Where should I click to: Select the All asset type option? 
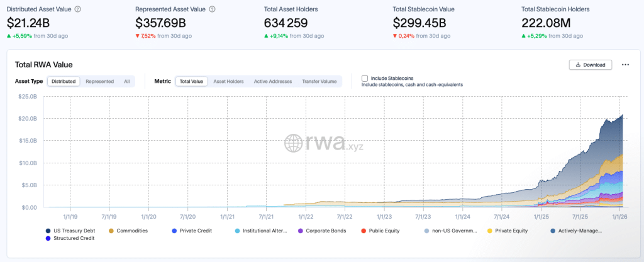point(126,81)
